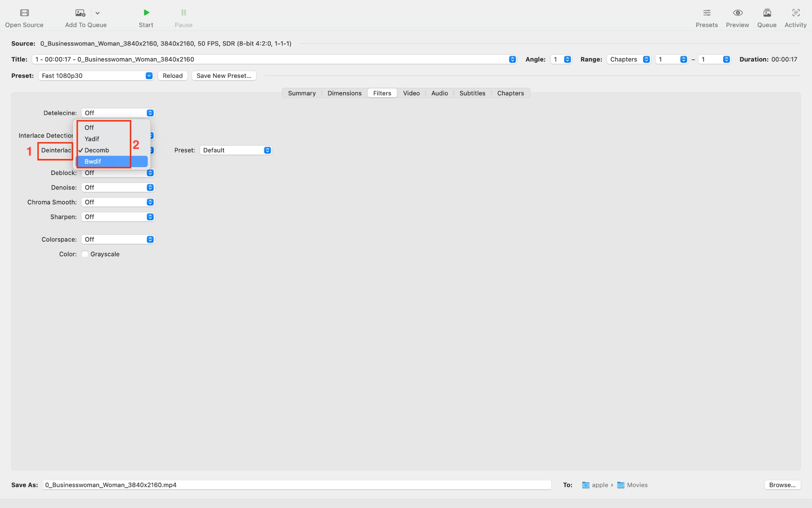
Task: Open the Colorspace dropdown
Action: (117, 239)
